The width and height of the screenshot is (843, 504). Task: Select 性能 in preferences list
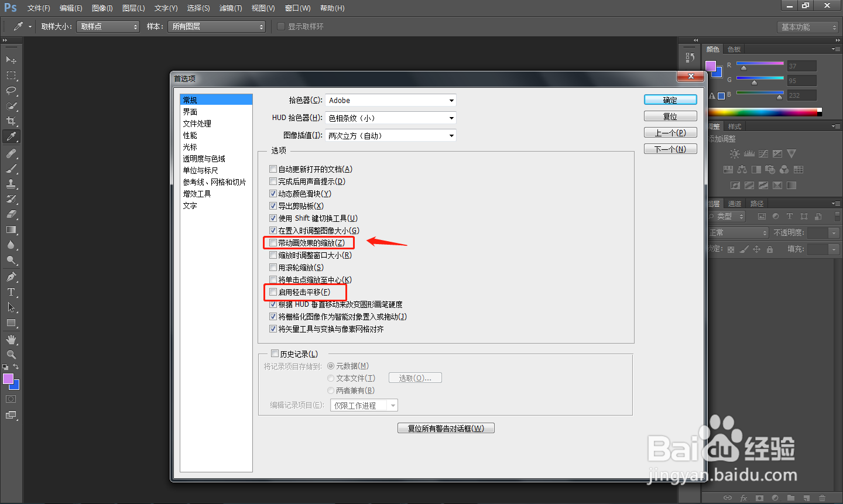pyautogui.click(x=216, y=135)
